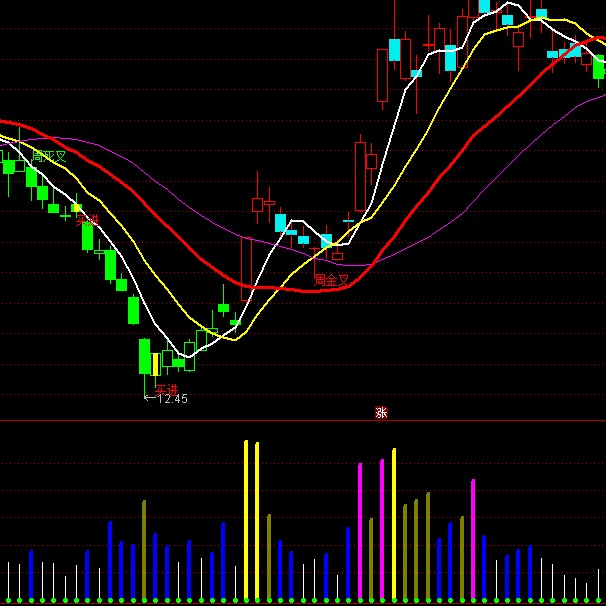The height and width of the screenshot is (606, 606).
Task: Select the 周金叉 signal label
Action: pos(332,280)
